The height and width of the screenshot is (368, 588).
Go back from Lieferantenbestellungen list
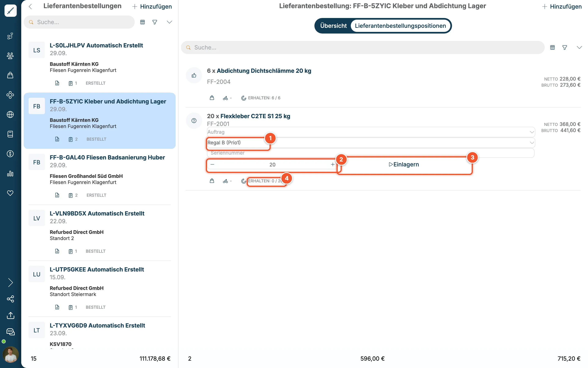(30, 7)
